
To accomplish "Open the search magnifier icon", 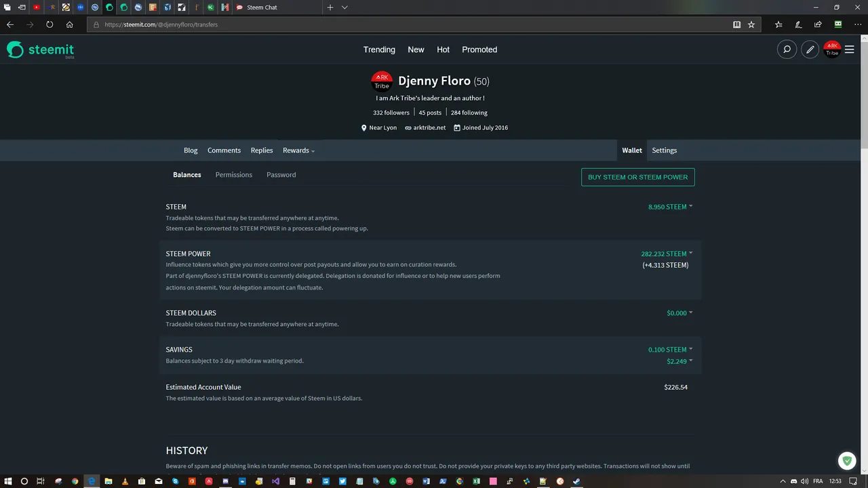I will (787, 49).
